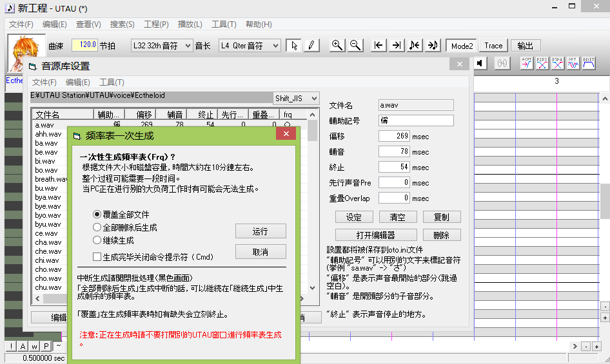Click the piano roll horizontal minus zoom button
Image resolution: width=610 pixels, height=364 pixels.
click(586, 347)
